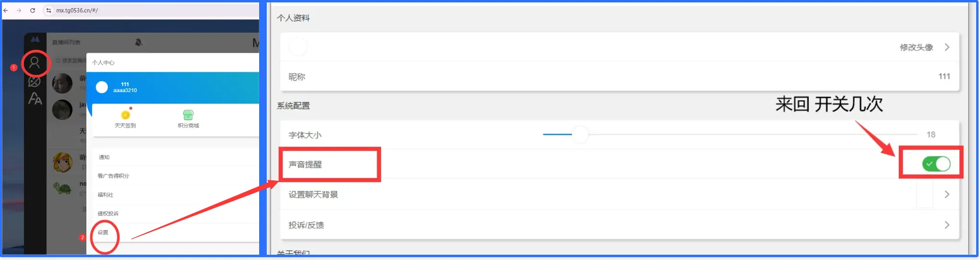Select the 设置 settings menu entry
Image resolution: width=980 pixels, height=260 pixels.
(x=103, y=233)
